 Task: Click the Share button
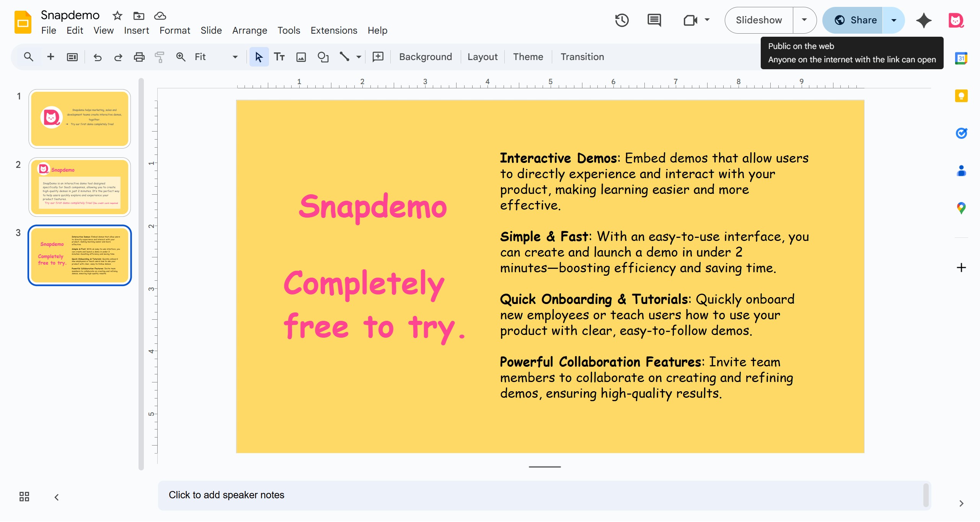853,20
